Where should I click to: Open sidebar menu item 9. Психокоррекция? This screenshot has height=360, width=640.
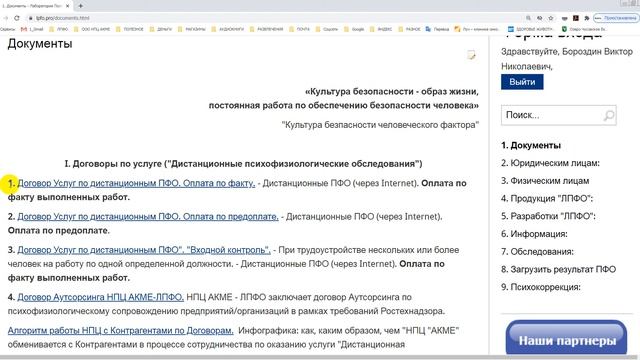pos(541,287)
